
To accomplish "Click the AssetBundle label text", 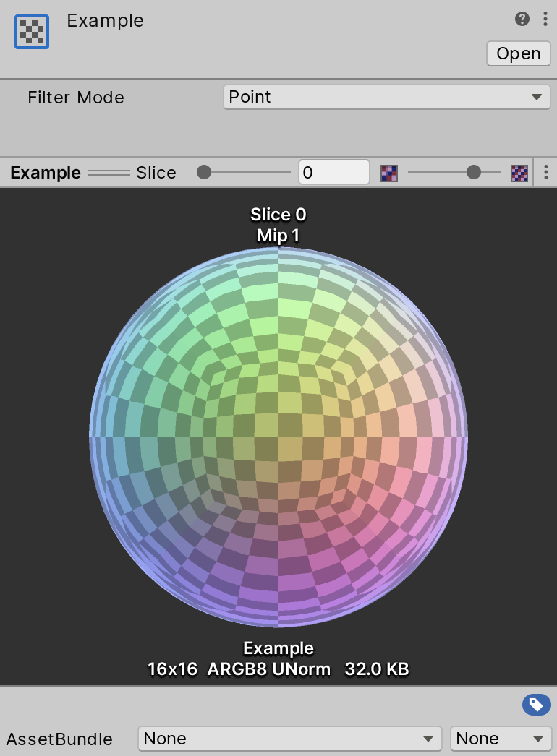I will coord(59,739).
